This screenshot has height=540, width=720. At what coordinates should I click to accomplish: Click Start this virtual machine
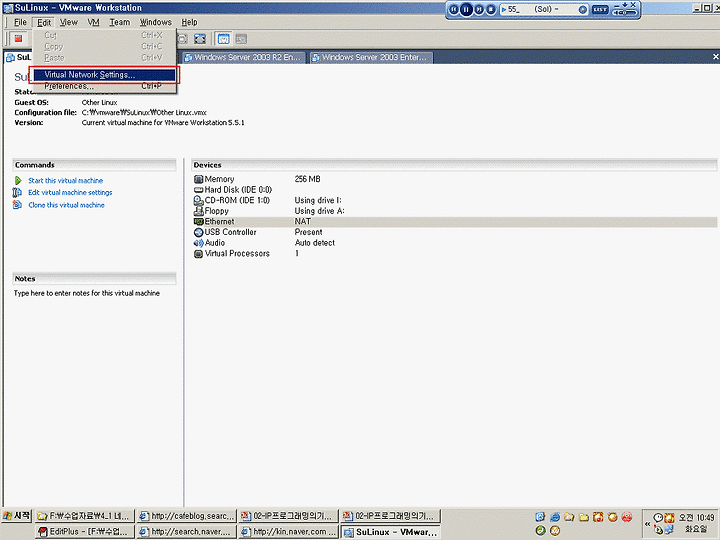click(x=65, y=180)
